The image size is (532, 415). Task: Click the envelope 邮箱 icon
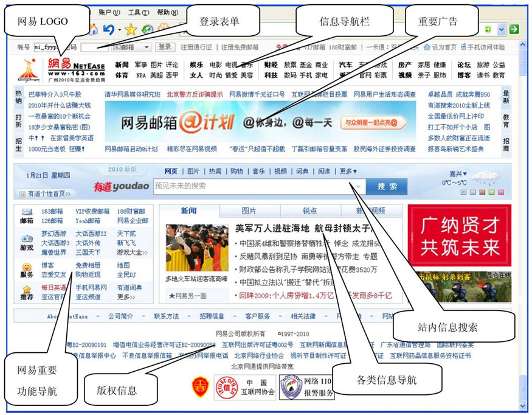[x=27, y=212]
